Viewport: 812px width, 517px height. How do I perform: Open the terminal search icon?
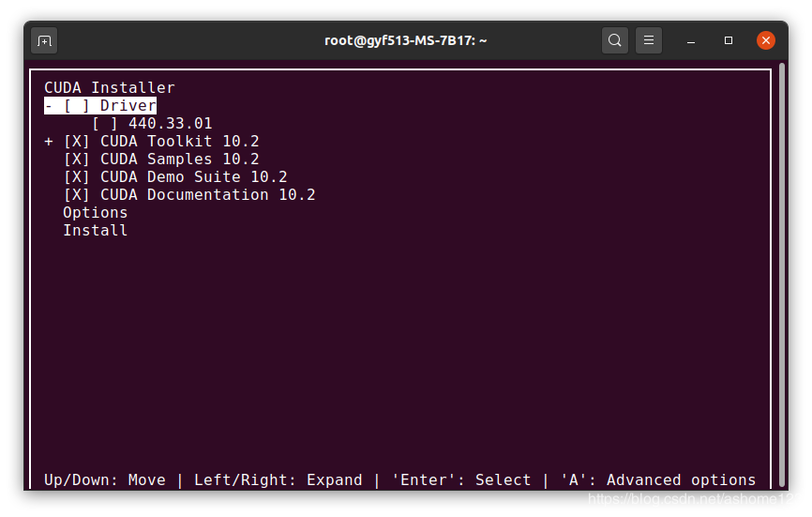[x=615, y=40]
